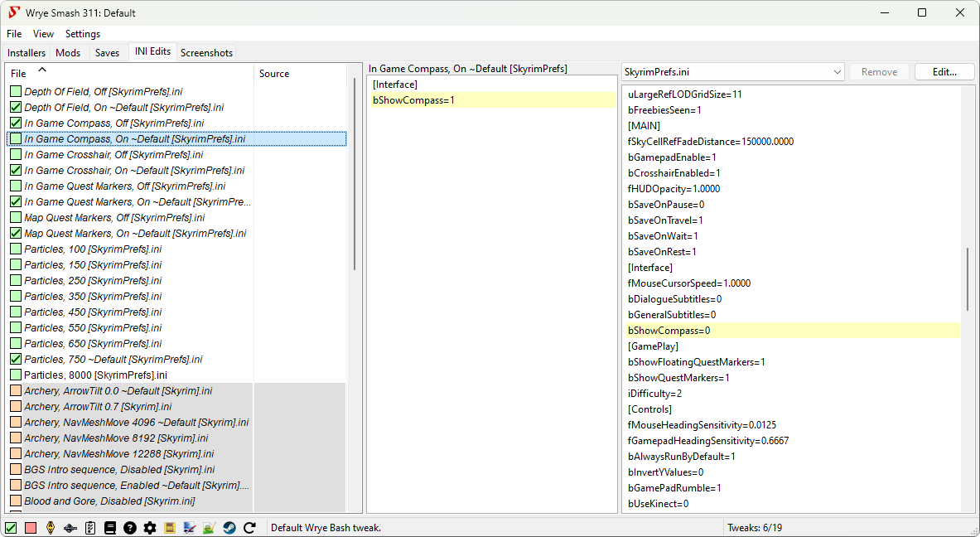Toggle In Game Compass, Off checkbox

[16, 123]
